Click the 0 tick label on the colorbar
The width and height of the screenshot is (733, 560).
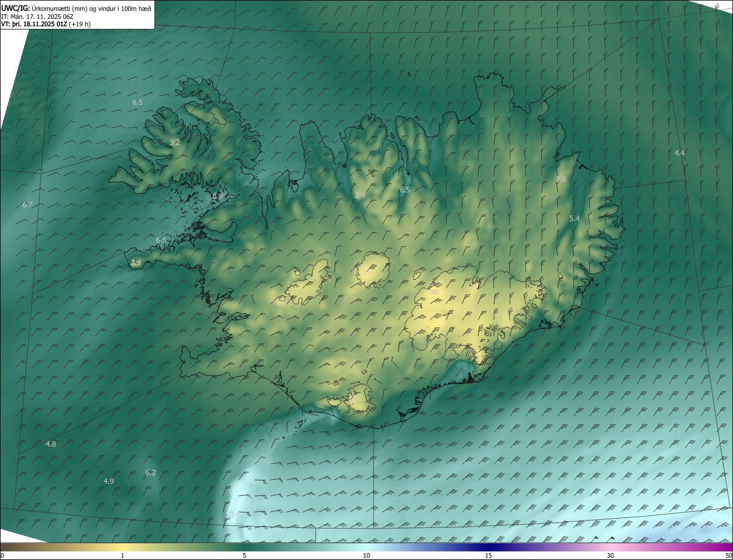click(2, 555)
